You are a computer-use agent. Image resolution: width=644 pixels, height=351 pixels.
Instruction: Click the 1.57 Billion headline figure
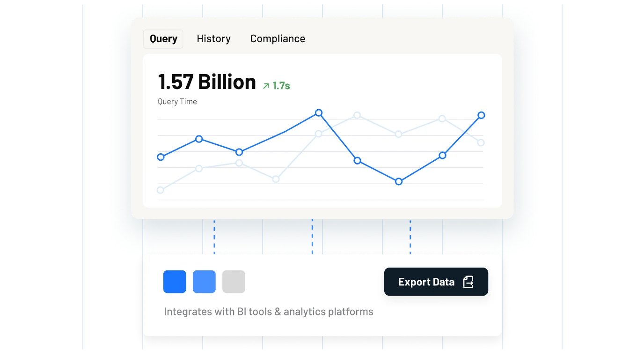pos(207,82)
